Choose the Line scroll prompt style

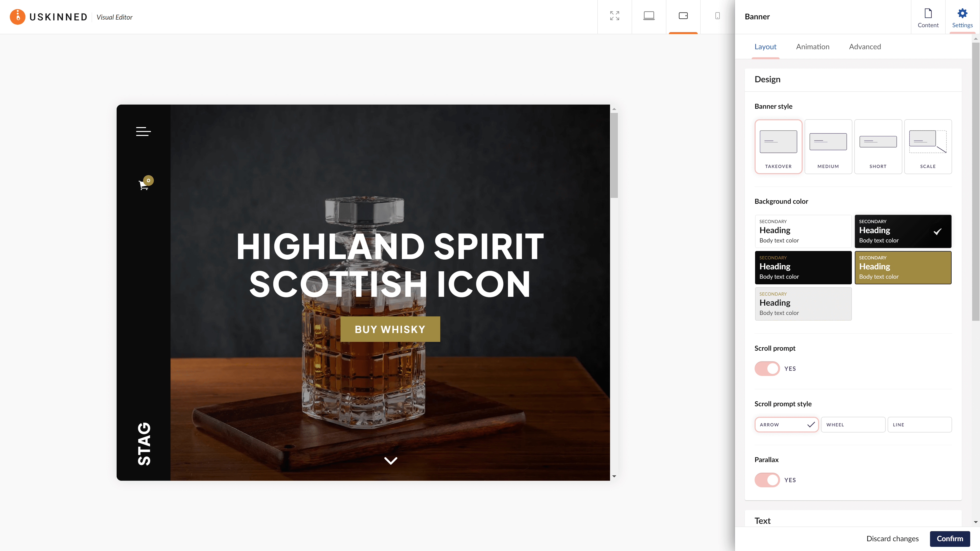coord(919,425)
